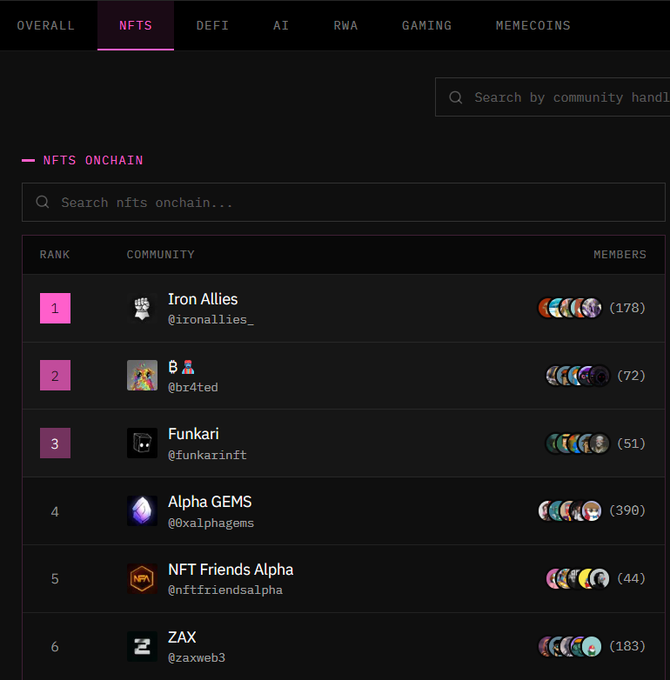Viewport: 670px width, 680px height.
Task: View @br4ted member avatars
Action: coord(578,376)
